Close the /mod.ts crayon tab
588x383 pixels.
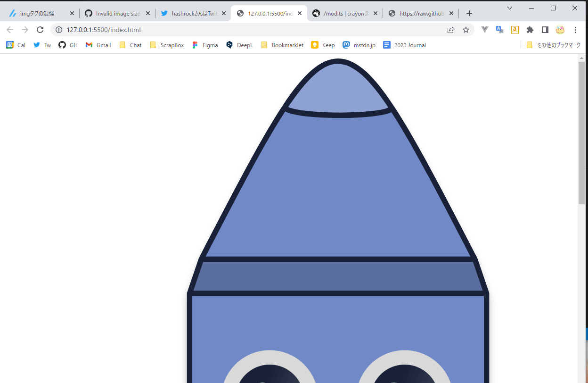click(376, 13)
